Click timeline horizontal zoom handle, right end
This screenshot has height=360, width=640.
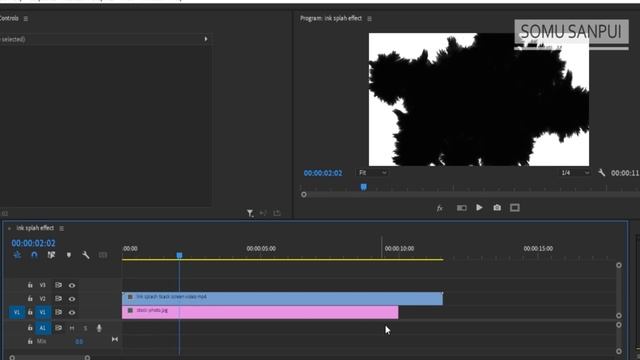click(x=87, y=358)
